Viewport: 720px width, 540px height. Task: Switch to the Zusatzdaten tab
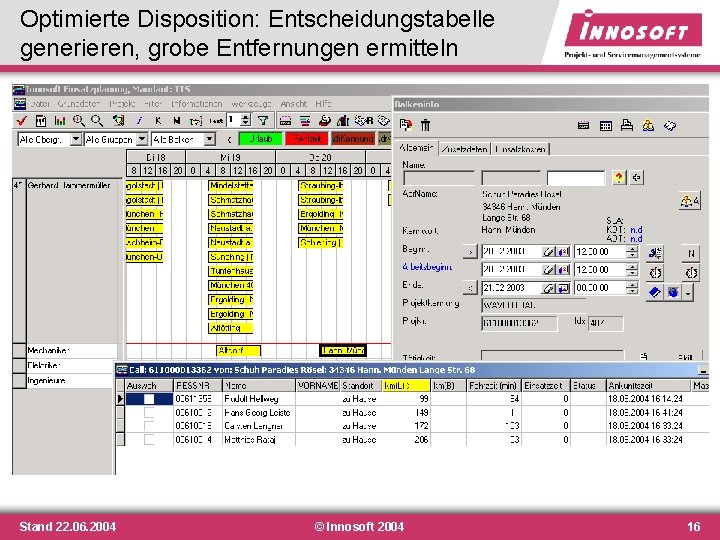click(x=464, y=149)
